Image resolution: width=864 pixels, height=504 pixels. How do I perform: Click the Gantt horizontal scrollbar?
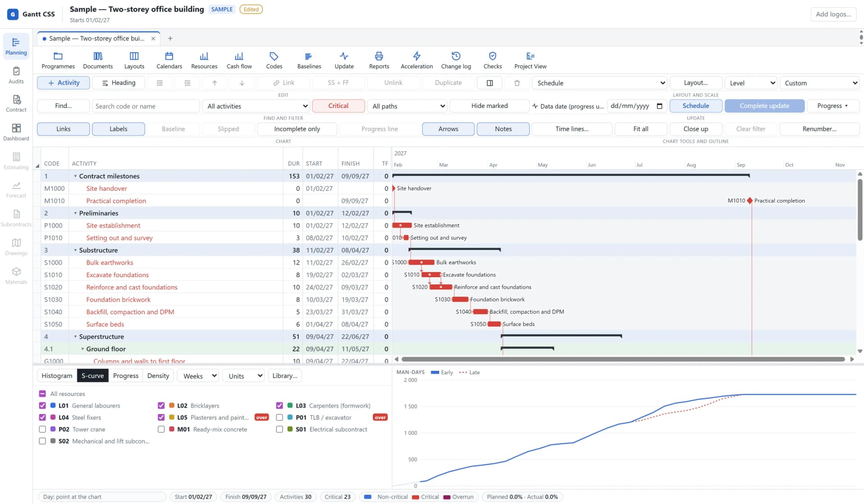click(623, 359)
